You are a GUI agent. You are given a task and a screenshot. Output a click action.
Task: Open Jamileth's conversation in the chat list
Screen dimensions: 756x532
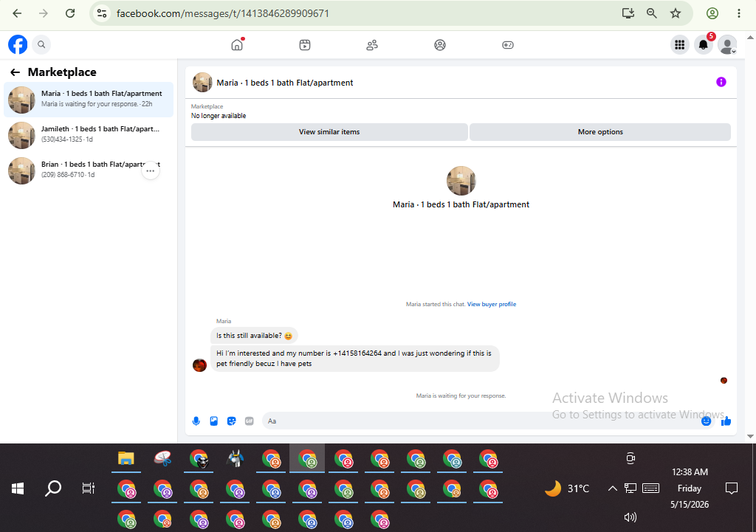89,135
